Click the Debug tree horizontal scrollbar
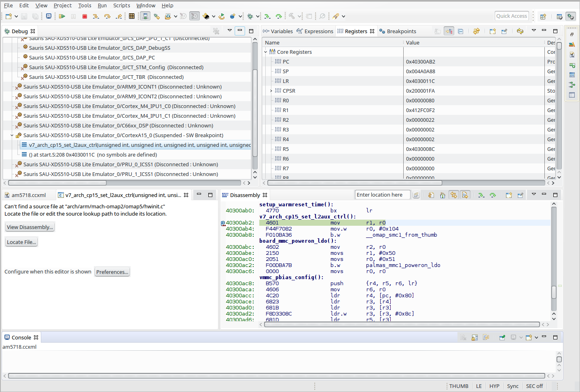Screen dimensions: 580x392 click(x=57, y=183)
